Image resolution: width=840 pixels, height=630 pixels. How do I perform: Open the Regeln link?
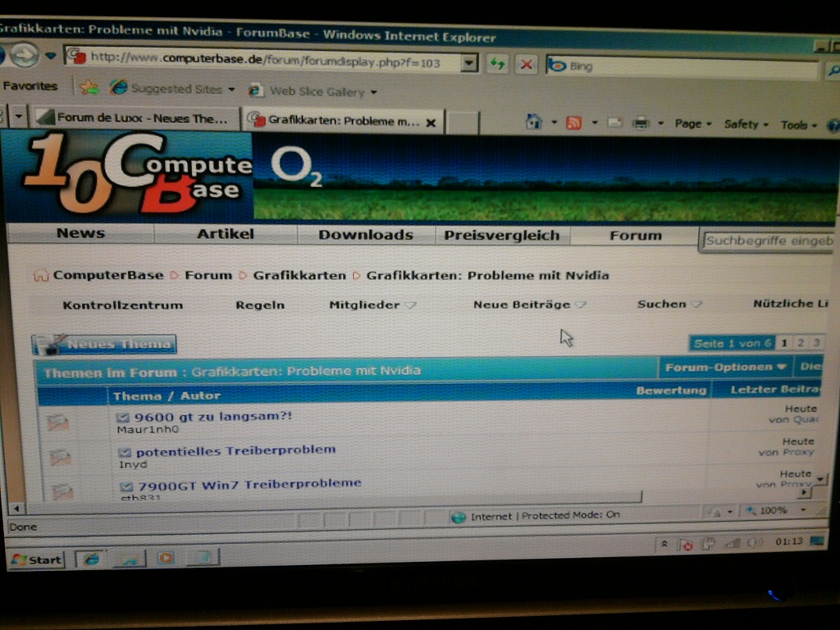point(260,305)
